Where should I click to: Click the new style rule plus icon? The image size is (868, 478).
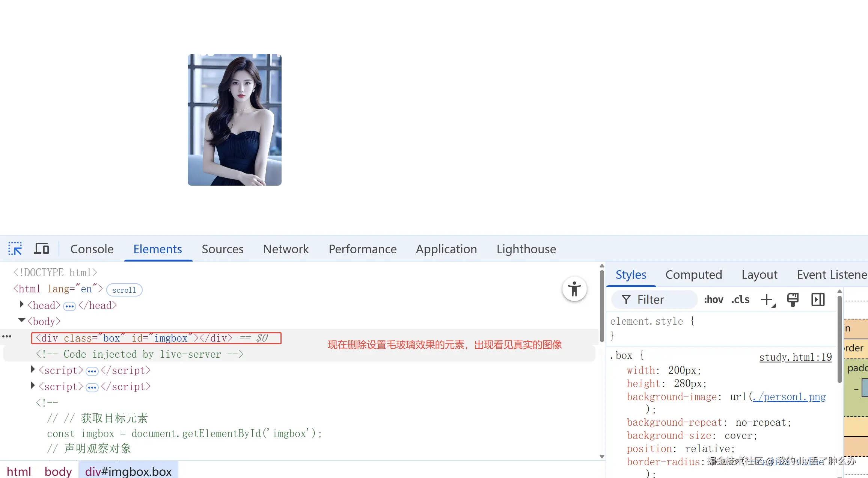[767, 300]
